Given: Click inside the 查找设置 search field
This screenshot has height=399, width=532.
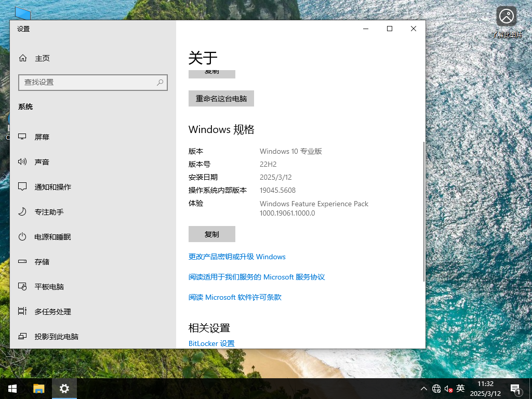Looking at the screenshot, I should [x=92, y=83].
